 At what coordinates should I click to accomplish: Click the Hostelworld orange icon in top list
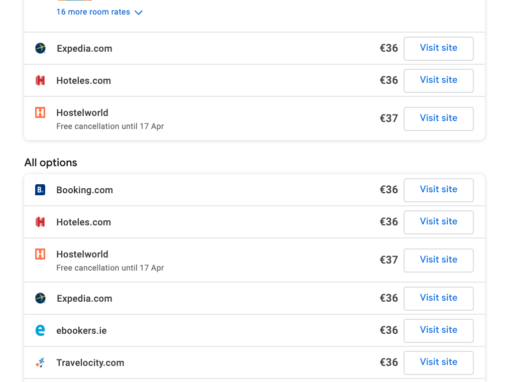(40, 113)
